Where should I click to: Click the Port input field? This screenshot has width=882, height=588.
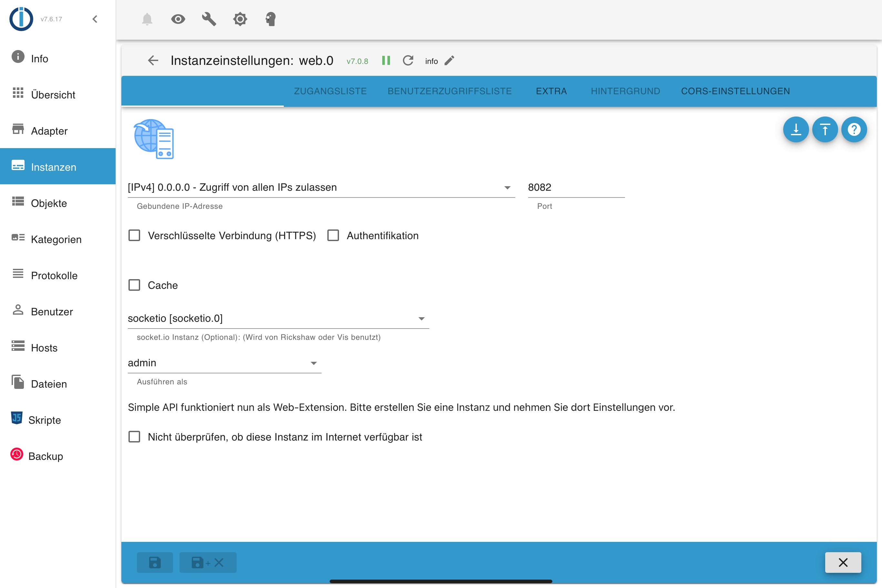[576, 188]
